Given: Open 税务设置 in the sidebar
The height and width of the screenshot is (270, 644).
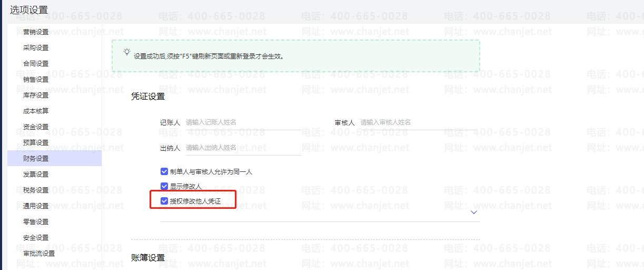Looking at the screenshot, I should 36,190.
